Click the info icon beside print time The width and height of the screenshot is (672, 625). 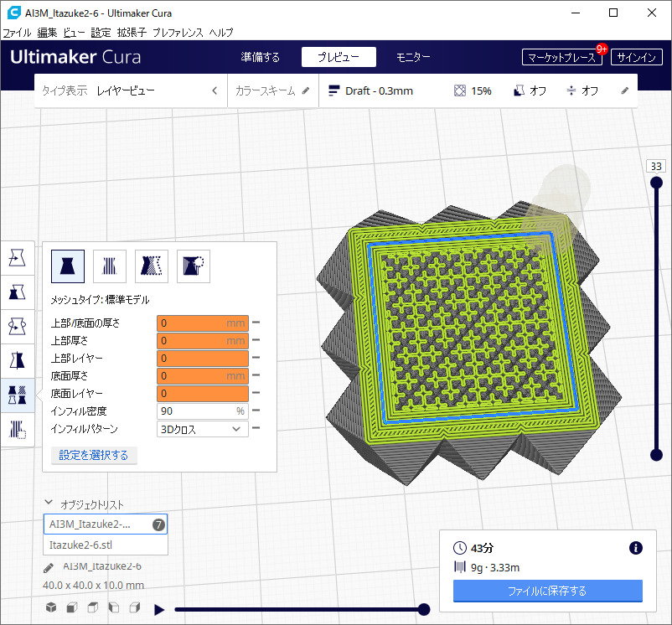[x=635, y=548]
